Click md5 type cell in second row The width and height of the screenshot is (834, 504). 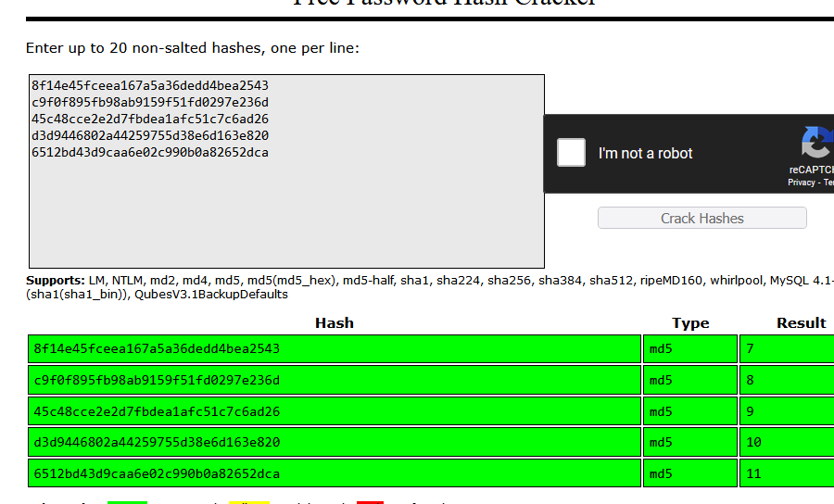661,380
